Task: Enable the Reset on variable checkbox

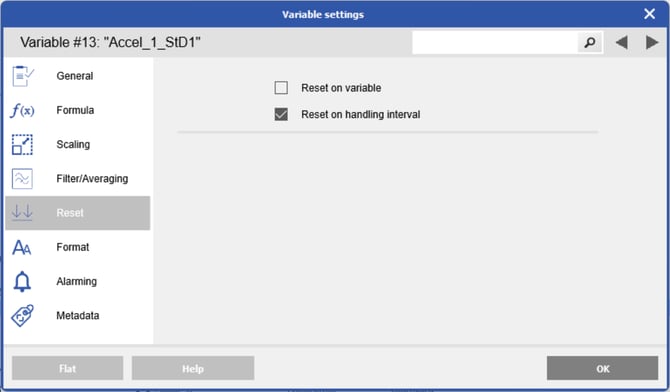Action: tap(281, 88)
